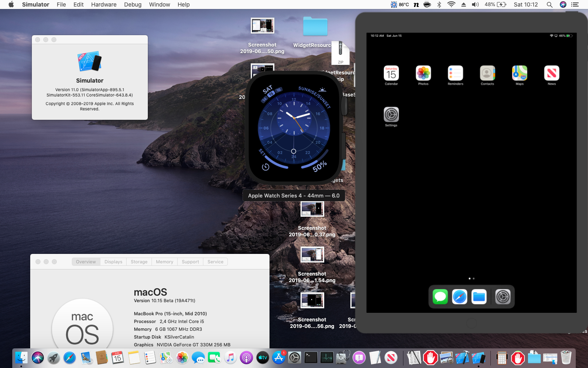Select the ZIP archive file on desktop

(341, 53)
